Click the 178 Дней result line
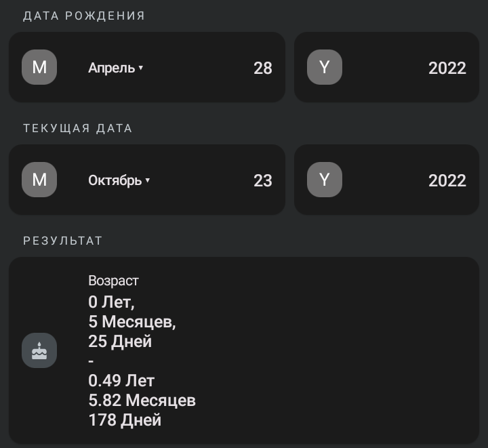 point(125,420)
